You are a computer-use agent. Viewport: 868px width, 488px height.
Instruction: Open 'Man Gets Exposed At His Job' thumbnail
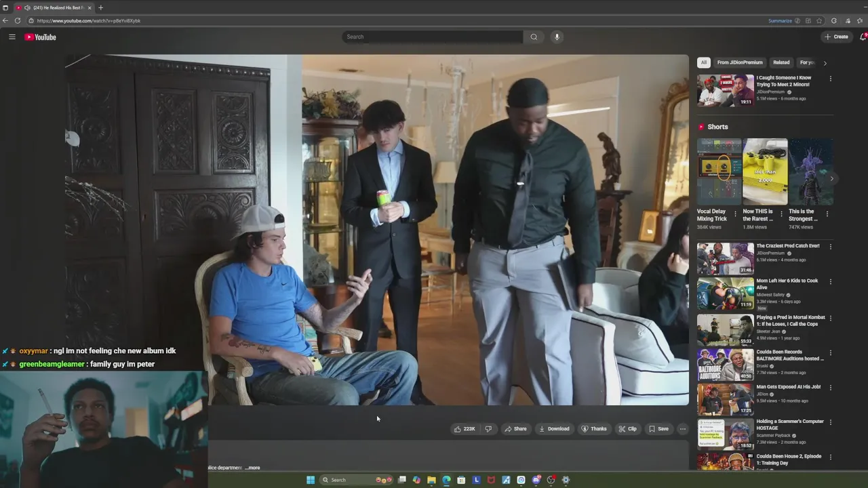[726, 399]
